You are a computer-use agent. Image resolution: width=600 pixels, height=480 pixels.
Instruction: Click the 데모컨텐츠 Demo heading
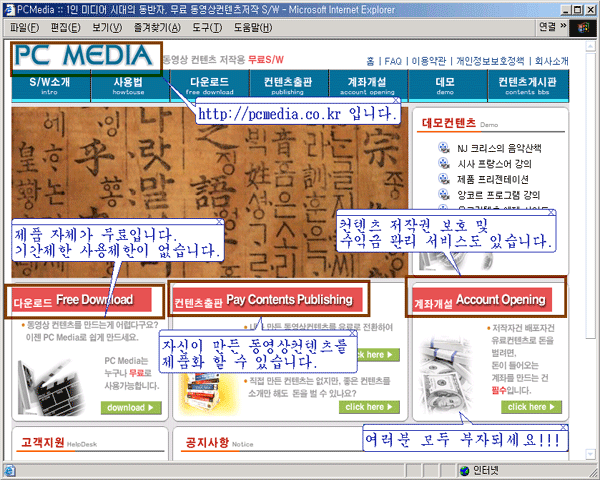click(x=460, y=123)
